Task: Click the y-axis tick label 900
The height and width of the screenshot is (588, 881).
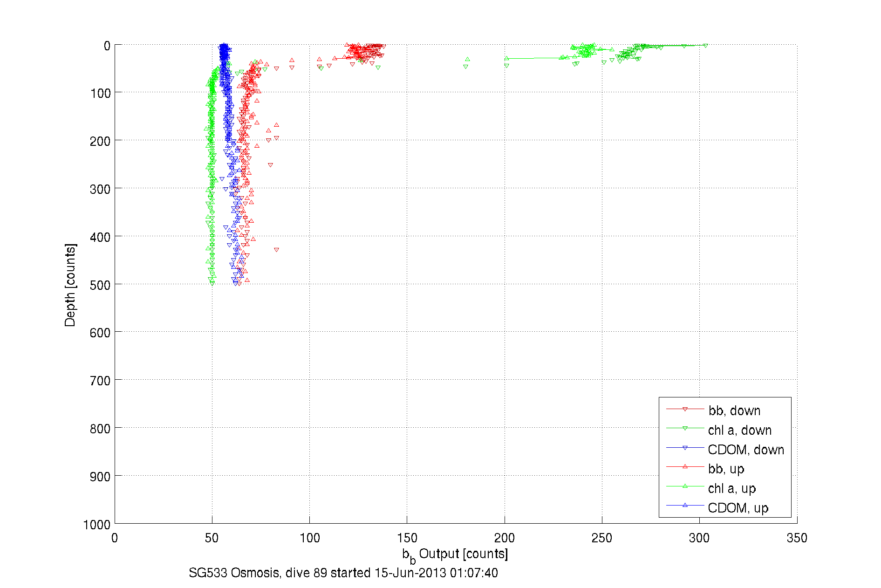Action: [x=100, y=477]
